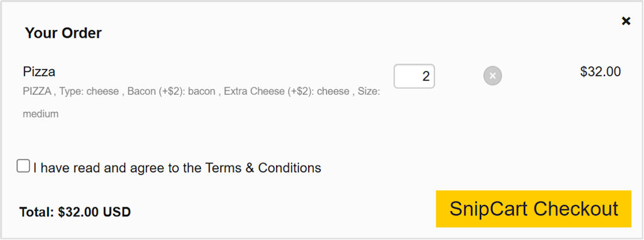Close the Your Order cart panel
The image size is (644, 240).
click(x=626, y=21)
